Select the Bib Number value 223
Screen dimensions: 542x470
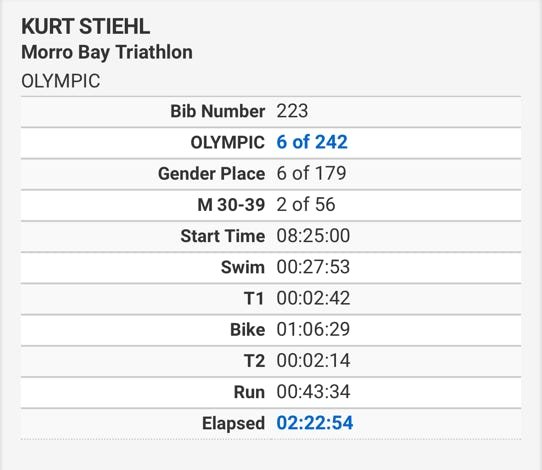[292, 111]
